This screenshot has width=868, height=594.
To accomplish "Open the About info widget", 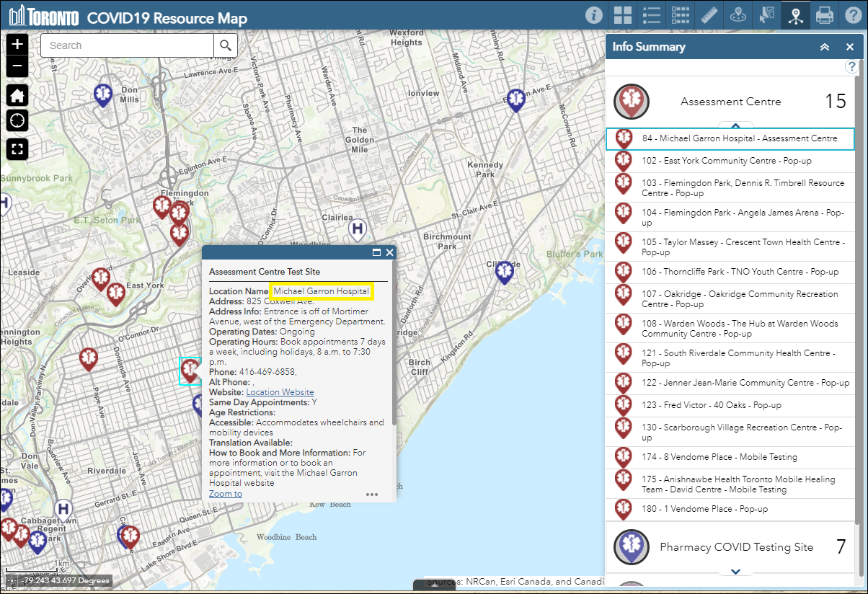I will (x=594, y=15).
